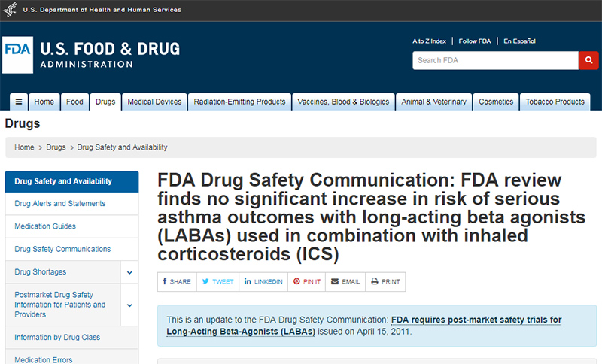The width and height of the screenshot is (602, 364).
Task: Open the hamburger menu icon
Action: point(18,102)
